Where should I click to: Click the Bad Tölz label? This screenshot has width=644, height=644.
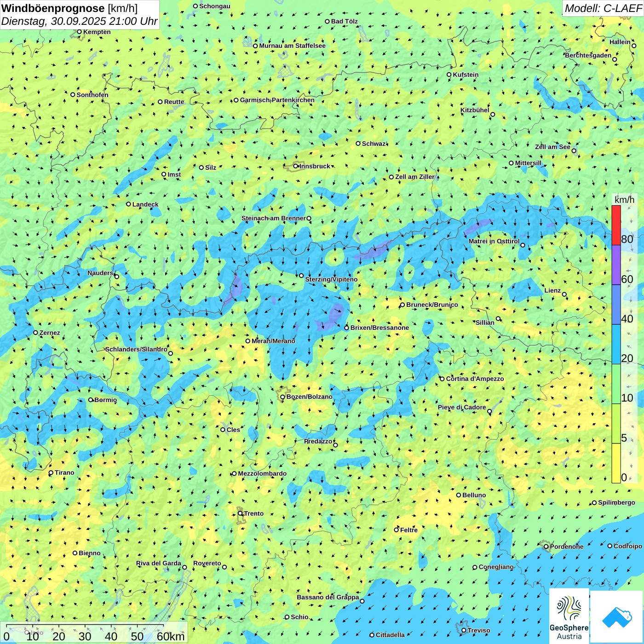(x=345, y=21)
